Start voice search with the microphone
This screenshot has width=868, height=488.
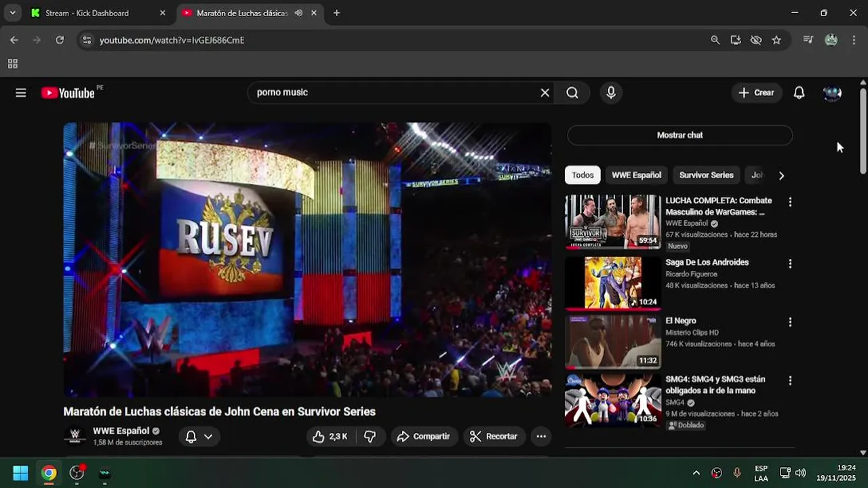click(x=611, y=93)
